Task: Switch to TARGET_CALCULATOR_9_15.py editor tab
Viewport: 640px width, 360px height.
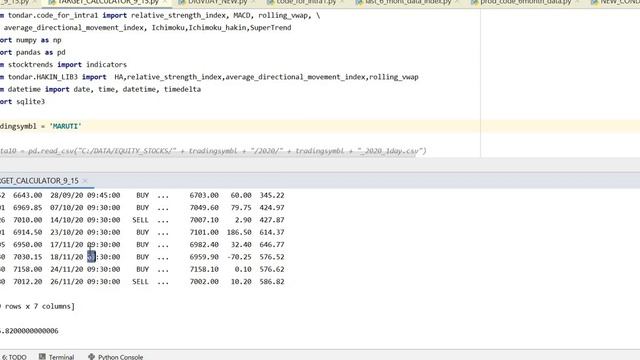Action: tap(109, 2)
